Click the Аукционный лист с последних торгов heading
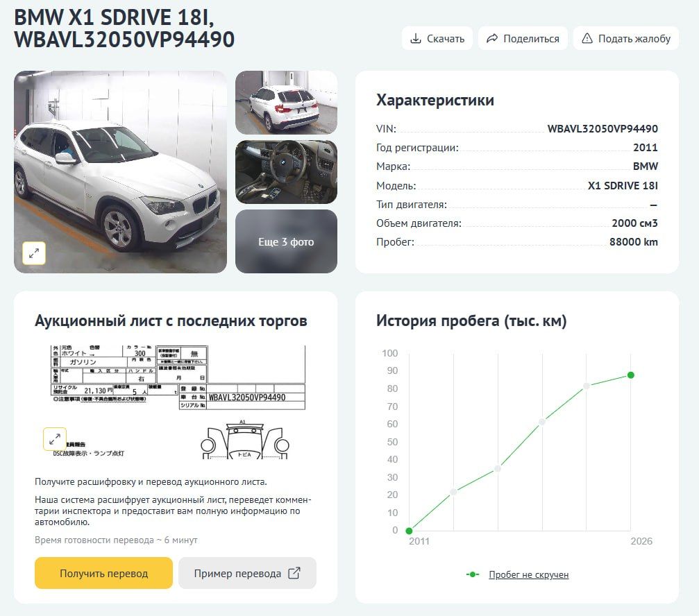Image resolution: width=699 pixels, height=616 pixels. (171, 320)
